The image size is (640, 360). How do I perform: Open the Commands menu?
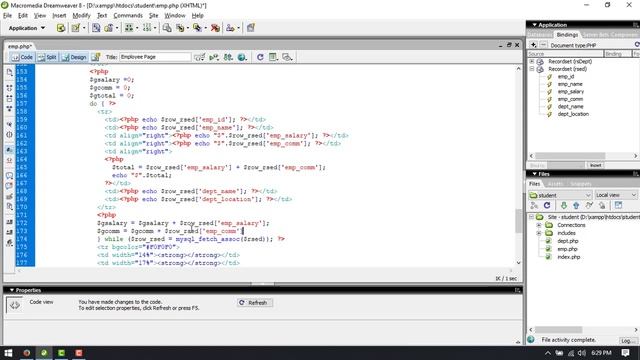tap(128, 16)
